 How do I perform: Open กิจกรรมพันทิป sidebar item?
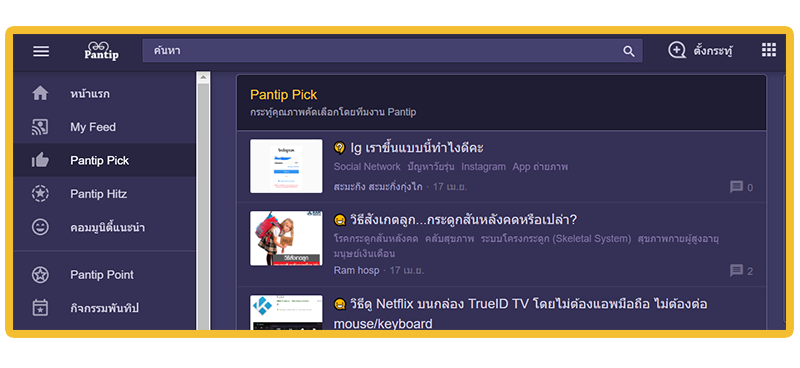pyautogui.click(x=105, y=308)
